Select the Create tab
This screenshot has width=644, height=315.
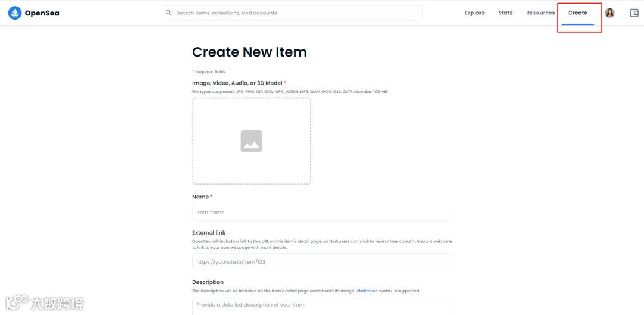point(577,13)
